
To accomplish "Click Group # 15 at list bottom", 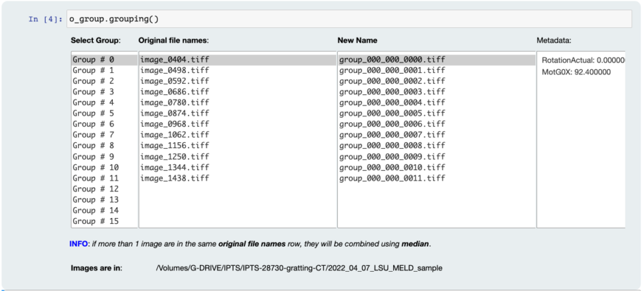I will [x=96, y=221].
